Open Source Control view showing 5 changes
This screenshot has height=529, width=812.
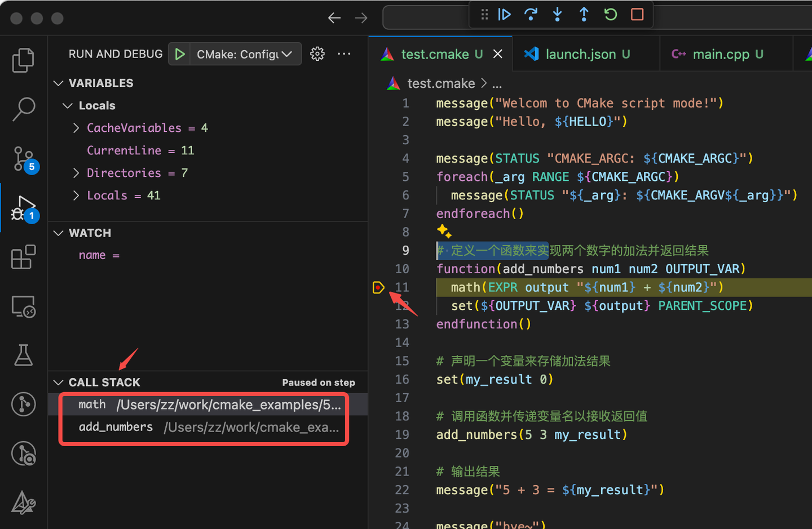23,159
